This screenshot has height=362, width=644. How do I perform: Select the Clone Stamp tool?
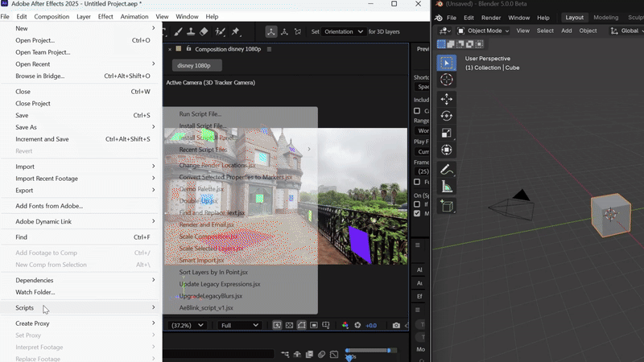pos(191,31)
